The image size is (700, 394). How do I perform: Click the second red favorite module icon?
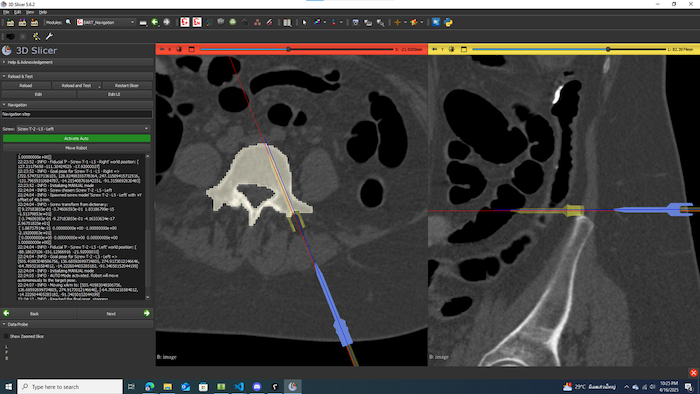pos(197,22)
